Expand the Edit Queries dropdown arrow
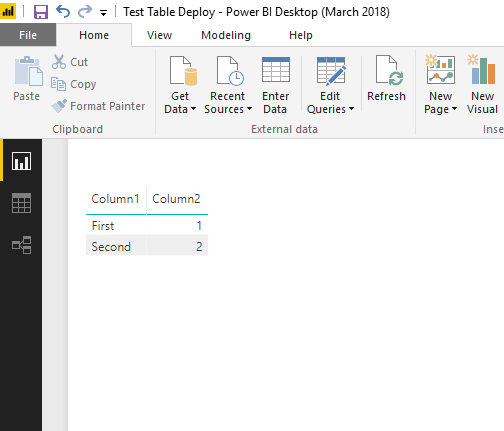 [351, 109]
